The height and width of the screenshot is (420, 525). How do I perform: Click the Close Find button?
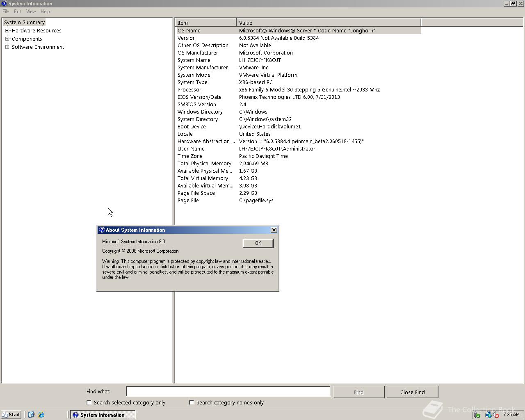[412, 392]
